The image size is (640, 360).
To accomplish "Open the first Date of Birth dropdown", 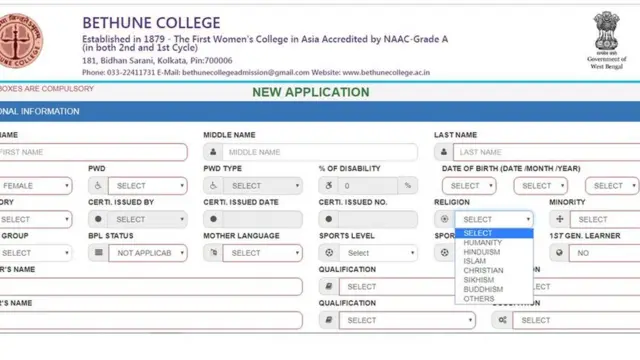I will pos(469,186).
